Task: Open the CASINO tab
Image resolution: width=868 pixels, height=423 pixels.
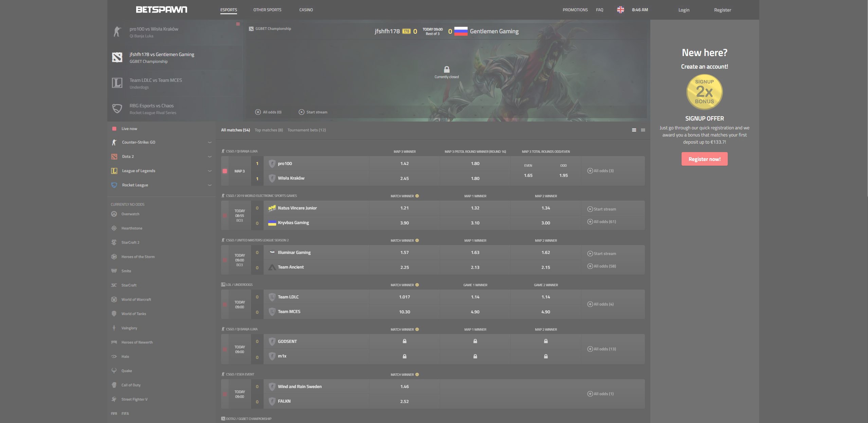Action: (306, 10)
